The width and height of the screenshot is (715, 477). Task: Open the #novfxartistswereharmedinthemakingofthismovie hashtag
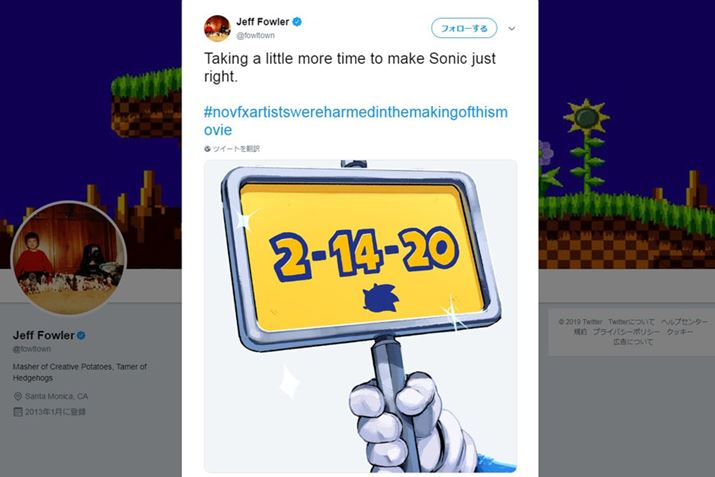coord(356,121)
